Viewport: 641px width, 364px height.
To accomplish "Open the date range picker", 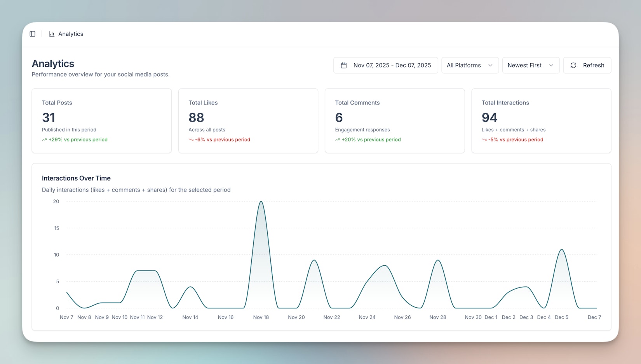I will click(385, 65).
